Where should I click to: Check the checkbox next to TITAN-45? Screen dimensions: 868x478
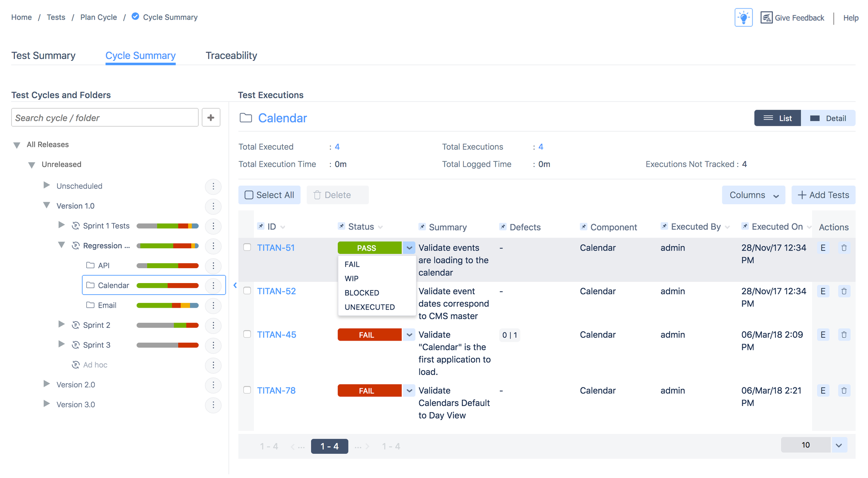[248, 334]
